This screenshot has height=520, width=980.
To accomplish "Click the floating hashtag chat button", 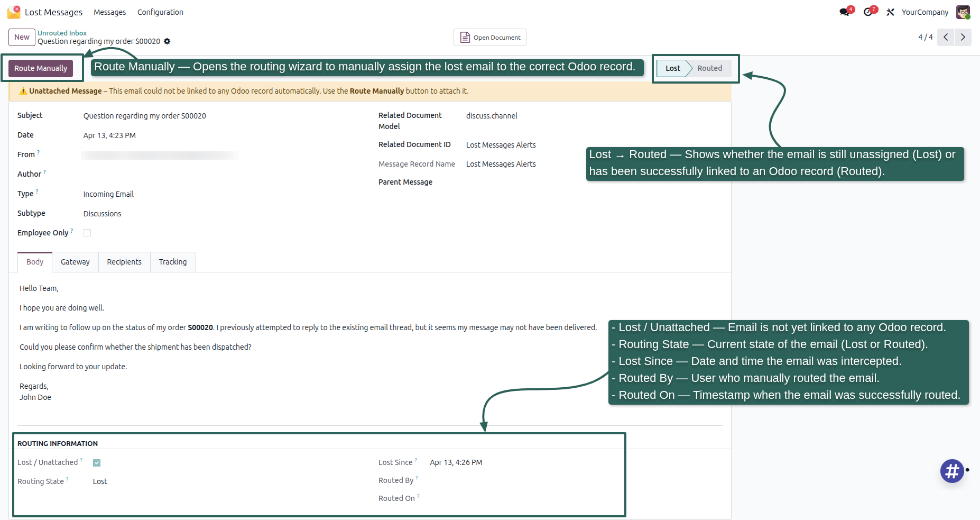I will 952,470.
